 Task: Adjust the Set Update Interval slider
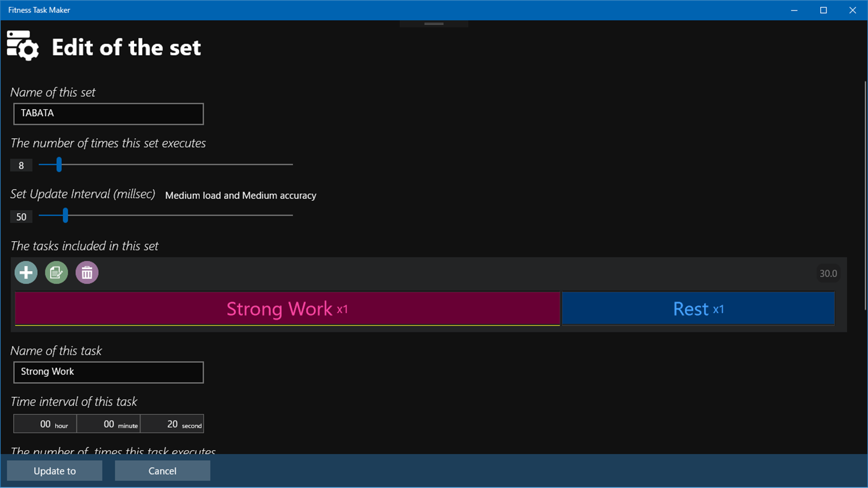pyautogui.click(x=65, y=215)
